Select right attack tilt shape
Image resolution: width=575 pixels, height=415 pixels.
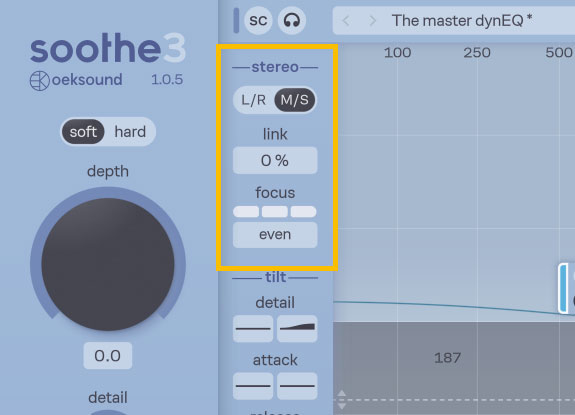pyautogui.click(x=297, y=386)
